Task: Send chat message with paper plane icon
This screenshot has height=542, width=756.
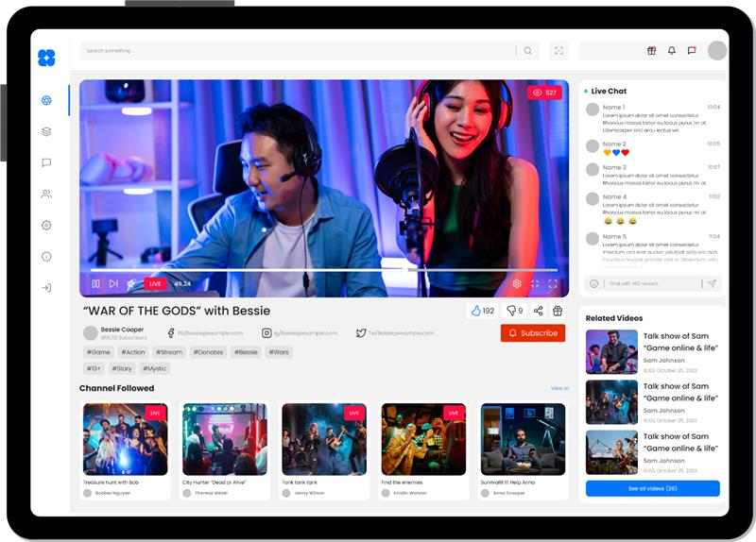Action: (712, 284)
